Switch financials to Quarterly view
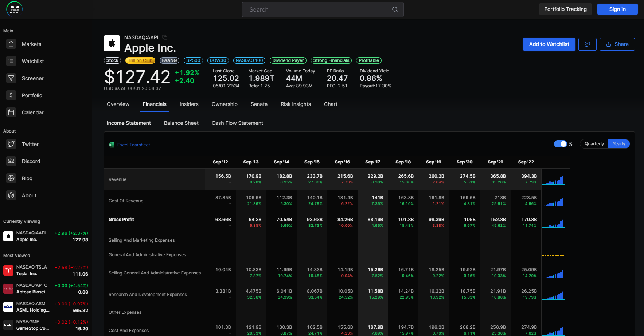The width and height of the screenshot is (644, 336). pos(594,144)
